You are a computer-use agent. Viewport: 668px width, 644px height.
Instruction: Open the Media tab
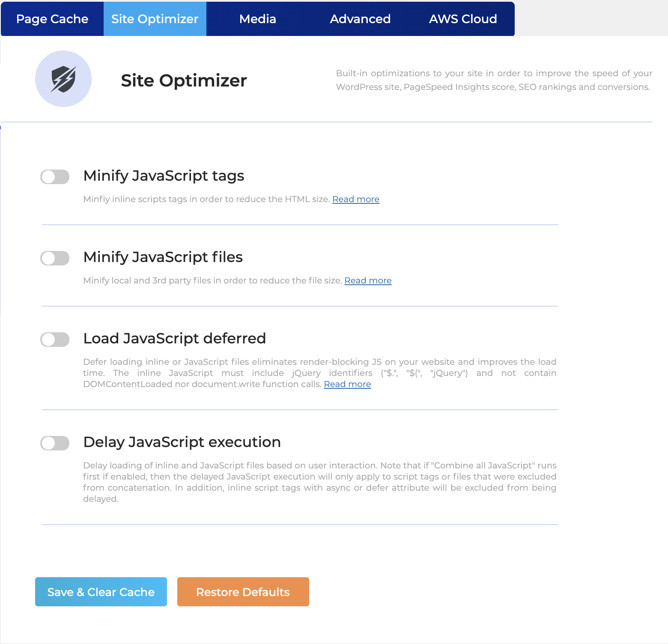258,19
